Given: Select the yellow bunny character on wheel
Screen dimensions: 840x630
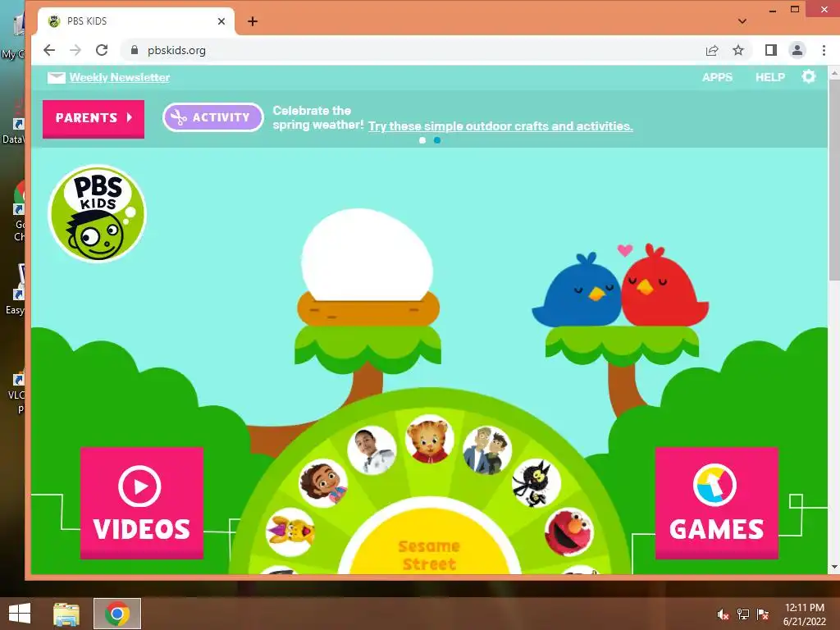Looking at the screenshot, I should coord(290,532).
